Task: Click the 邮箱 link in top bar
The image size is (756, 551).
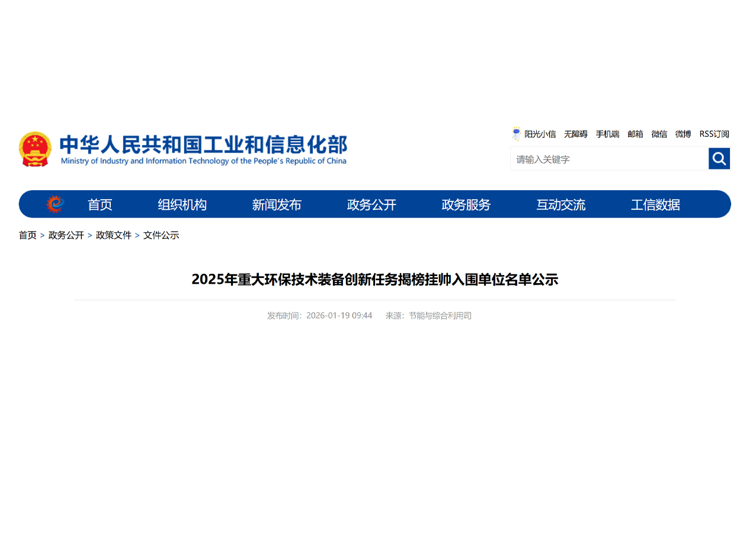Action: click(635, 134)
